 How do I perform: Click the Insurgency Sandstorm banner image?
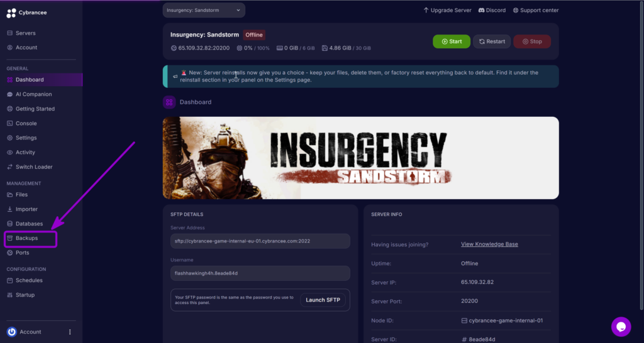pos(360,158)
